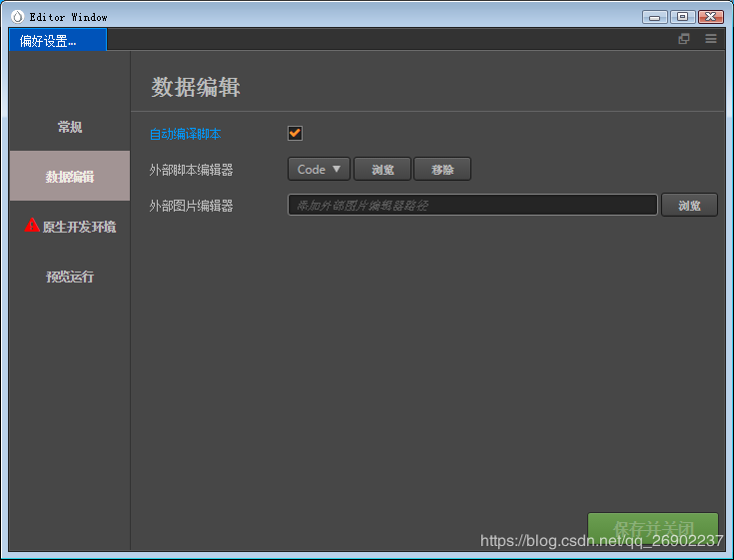Uncheck the 自动编译脚本 checkbox
The width and height of the screenshot is (734, 560).
coord(295,134)
